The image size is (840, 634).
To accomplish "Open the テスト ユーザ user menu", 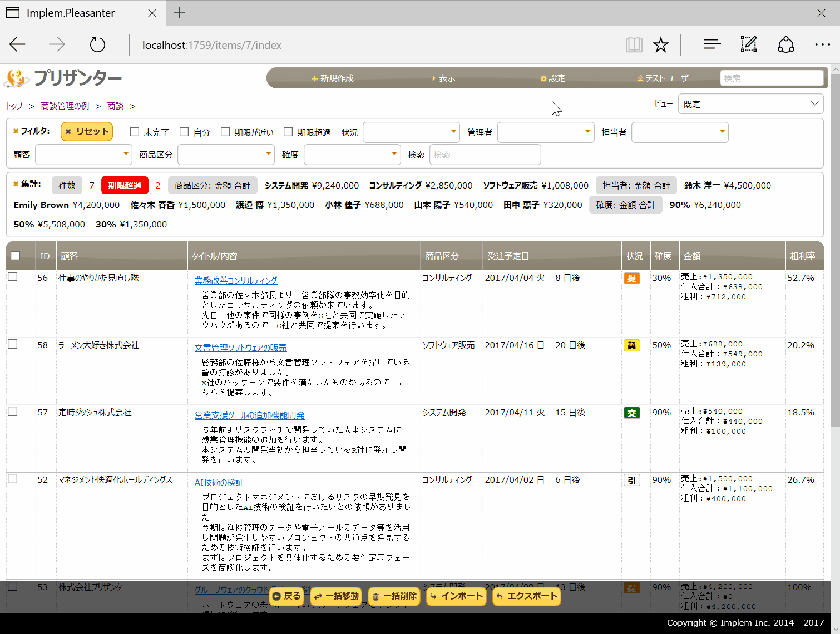I will point(663,78).
